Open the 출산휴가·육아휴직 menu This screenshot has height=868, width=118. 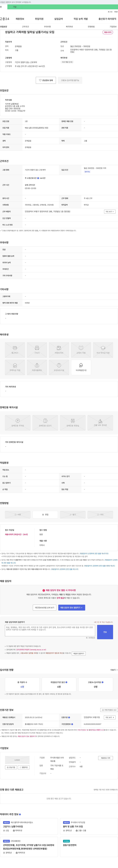tap(108, 19)
